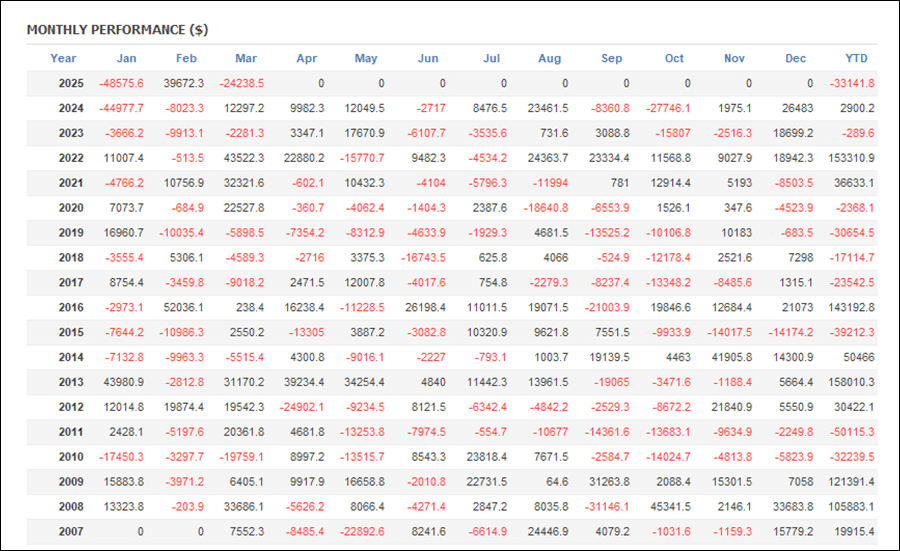Select the Jan column header

click(x=126, y=58)
